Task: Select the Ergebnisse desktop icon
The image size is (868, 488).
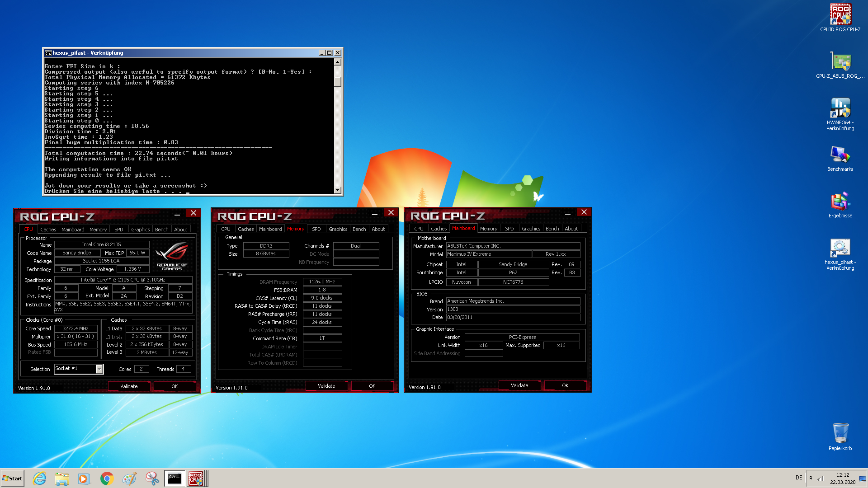Action: pos(840,205)
